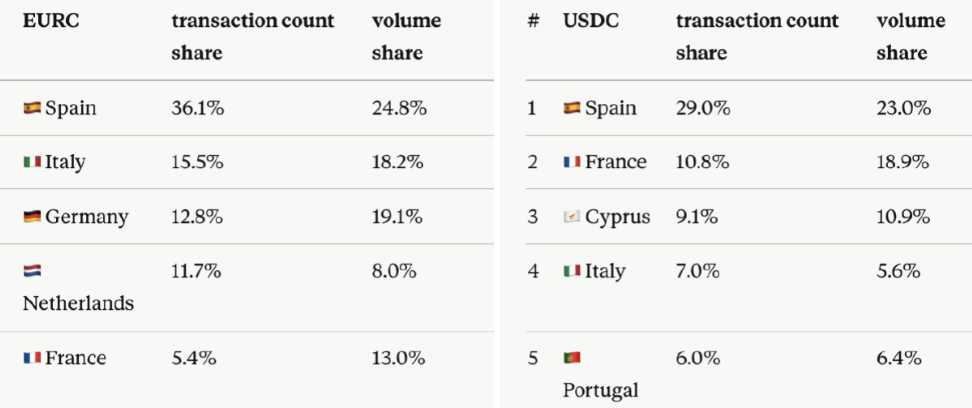The image size is (972, 408).
Task: Click the Portugal flag icon
Action: (x=572, y=357)
